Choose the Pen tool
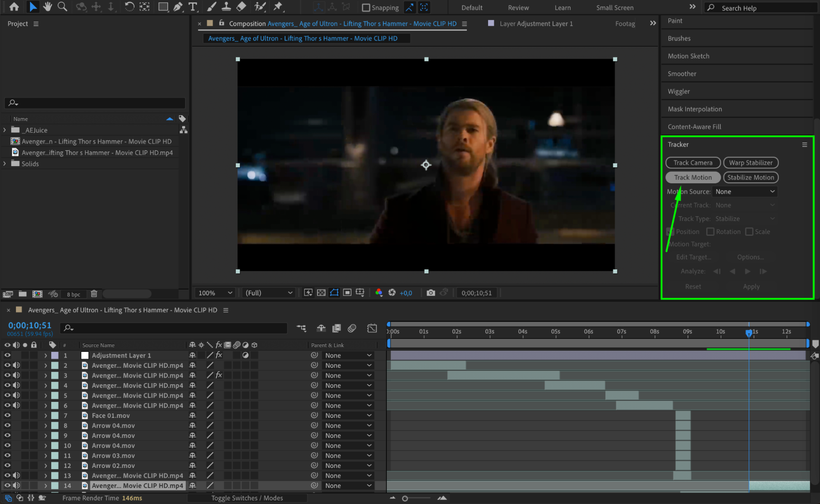The width and height of the screenshot is (820, 504). point(178,7)
